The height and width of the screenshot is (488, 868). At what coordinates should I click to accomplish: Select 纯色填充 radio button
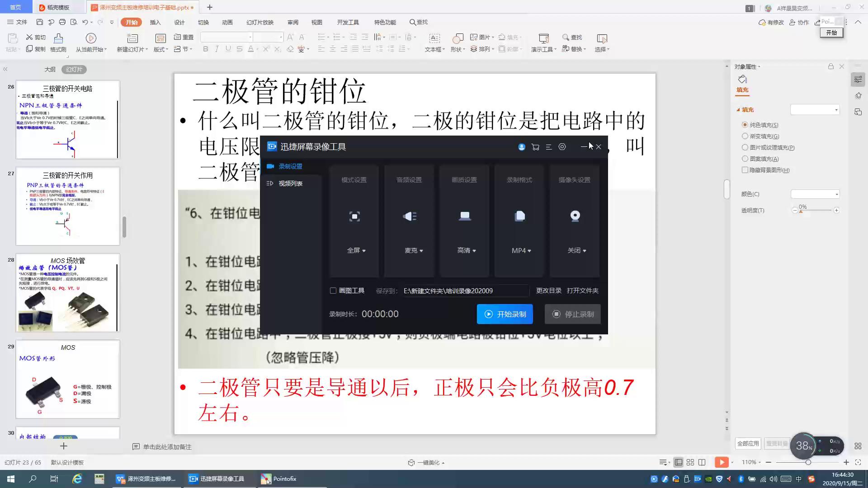pos(745,125)
